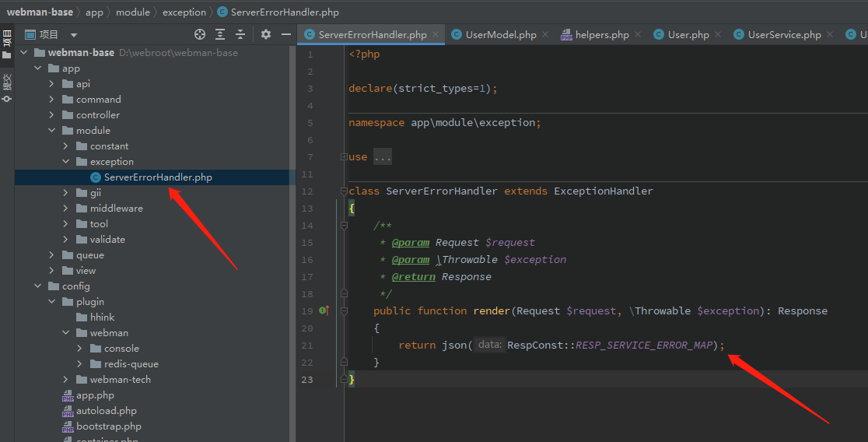Fold the render function at line 19
The image size is (868, 442).
pyautogui.click(x=344, y=311)
